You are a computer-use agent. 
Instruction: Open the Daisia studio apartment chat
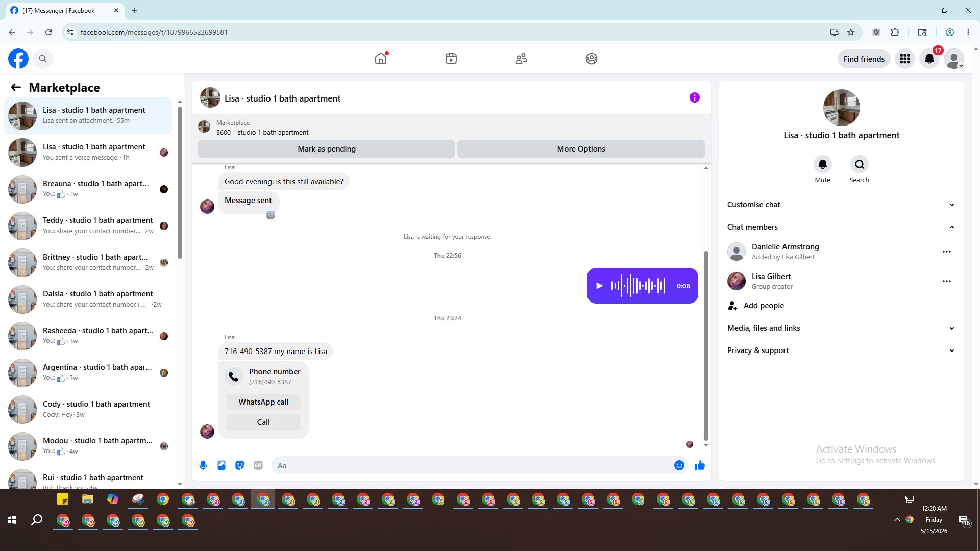coord(88,299)
